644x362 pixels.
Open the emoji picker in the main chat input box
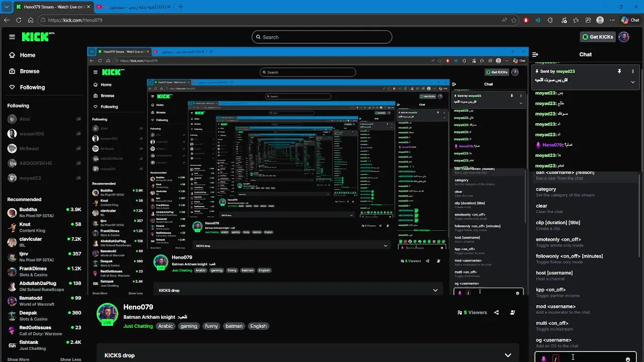[627, 359]
